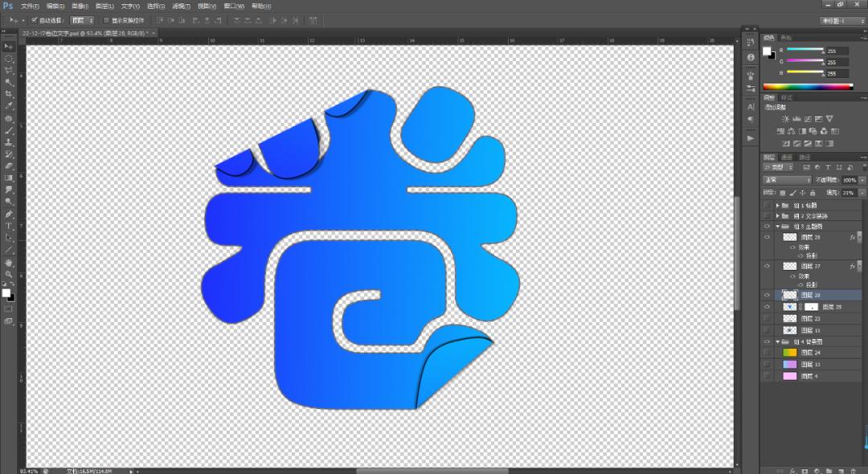Open the collapsed Character panel icon
This screenshot has height=474, width=868.
(751, 108)
